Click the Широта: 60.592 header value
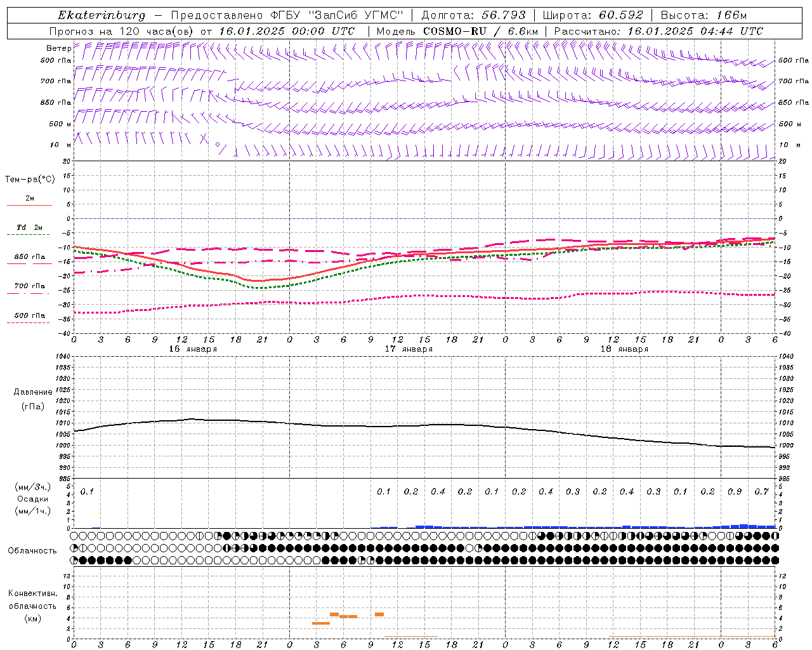 (x=593, y=15)
